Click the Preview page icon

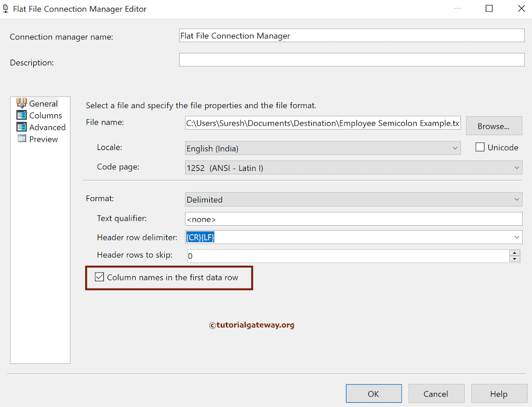(21, 139)
